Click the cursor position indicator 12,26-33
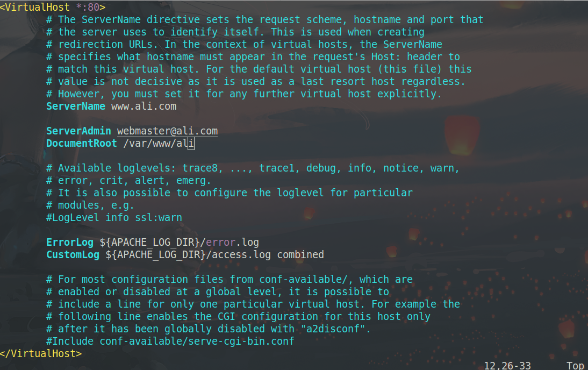The height and width of the screenshot is (370, 588). coord(507,366)
